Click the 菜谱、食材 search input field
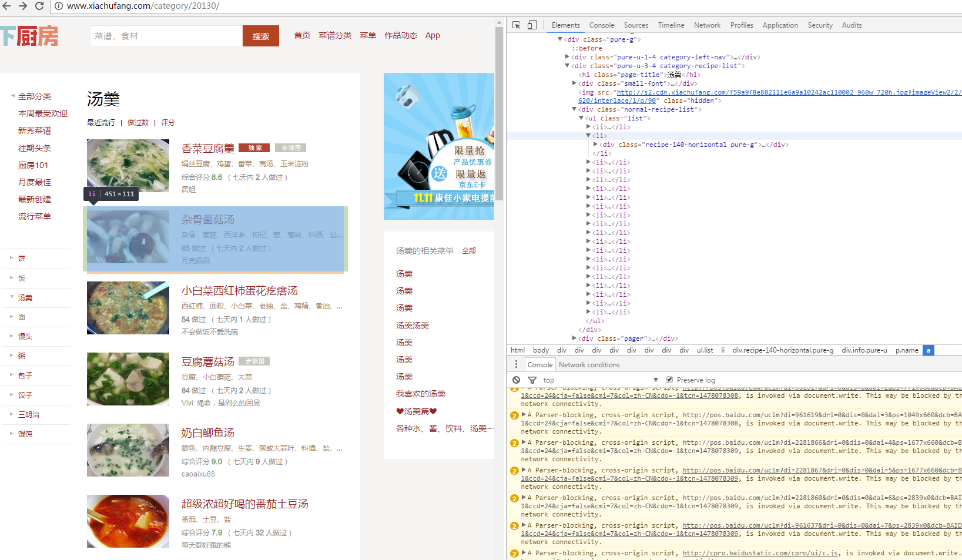 (x=165, y=36)
